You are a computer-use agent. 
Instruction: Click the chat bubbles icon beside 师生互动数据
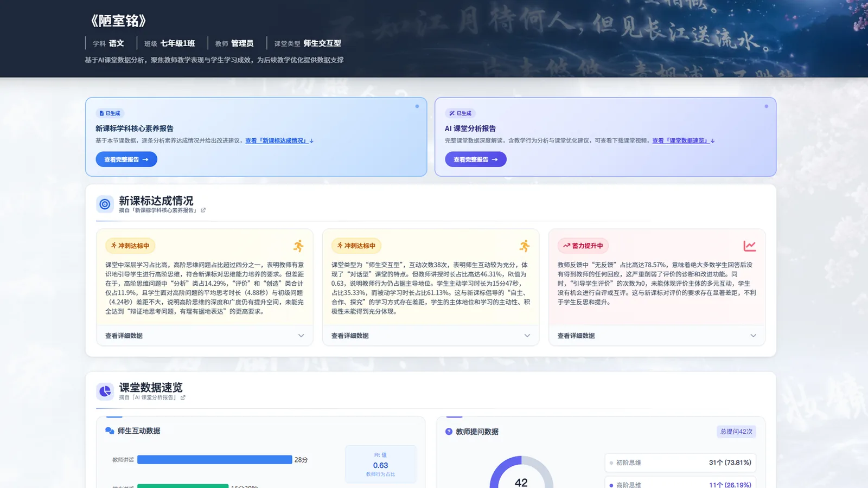click(x=110, y=431)
